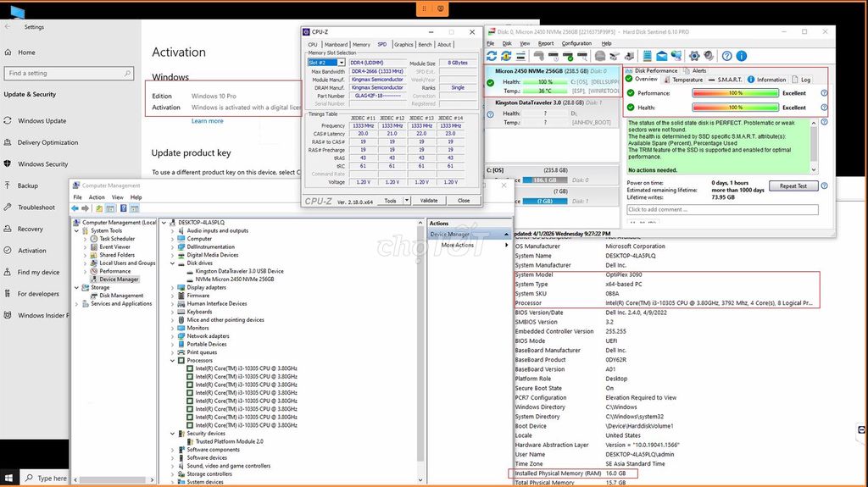The image size is (868, 487).
Task: Click the Windows Update icon in Settings sidebar
Action: pyautogui.click(x=8, y=120)
